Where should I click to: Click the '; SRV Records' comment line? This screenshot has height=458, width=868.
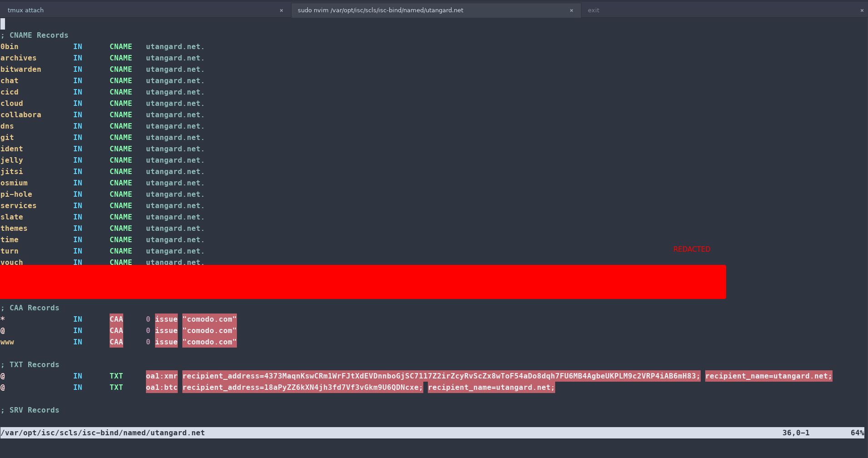(x=30, y=410)
